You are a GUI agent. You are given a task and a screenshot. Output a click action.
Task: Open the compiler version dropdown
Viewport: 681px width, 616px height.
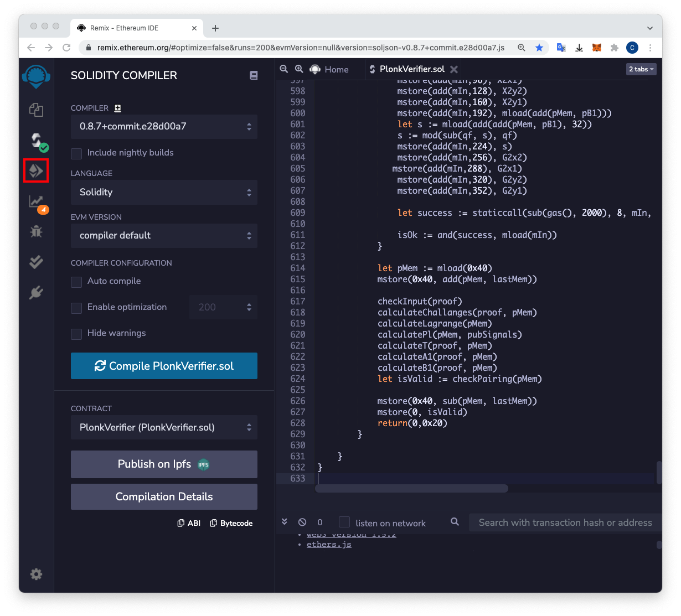pos(164,127)
